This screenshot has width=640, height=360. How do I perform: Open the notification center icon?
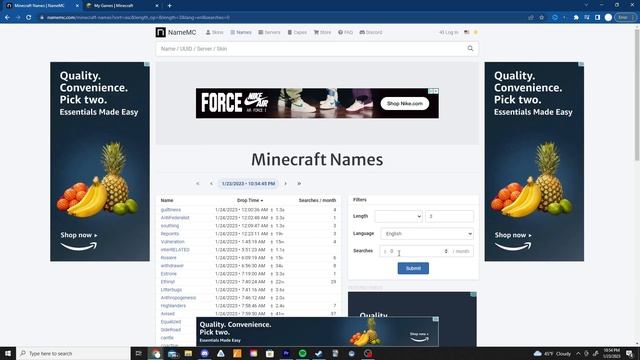pyautogui.click(x=630, y=353)
